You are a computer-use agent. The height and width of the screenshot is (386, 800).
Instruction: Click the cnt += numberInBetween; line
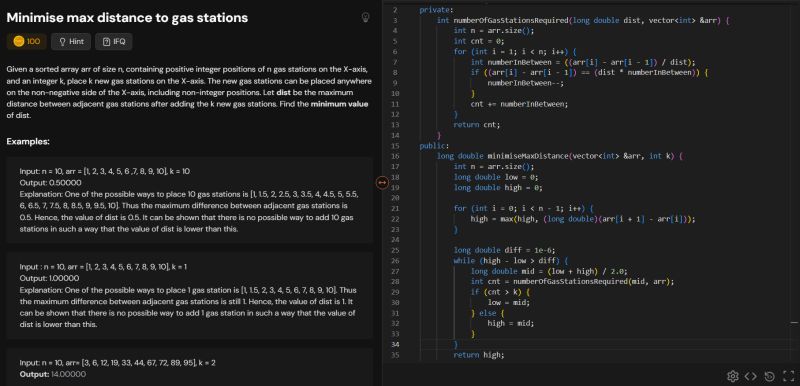(519, 104)
